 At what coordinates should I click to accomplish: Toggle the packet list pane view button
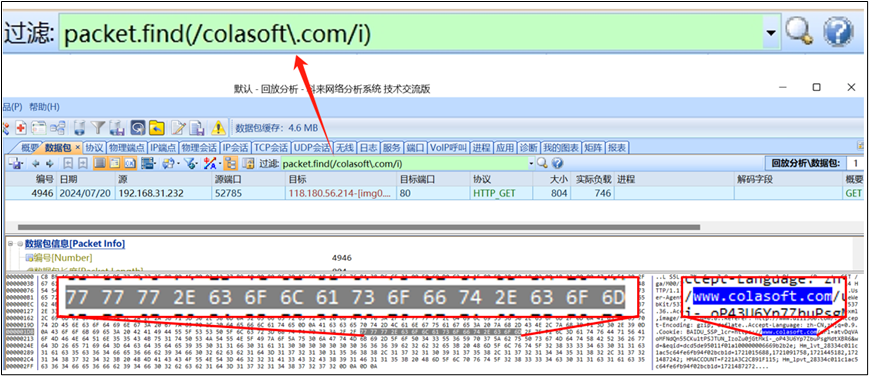(100, 164)
